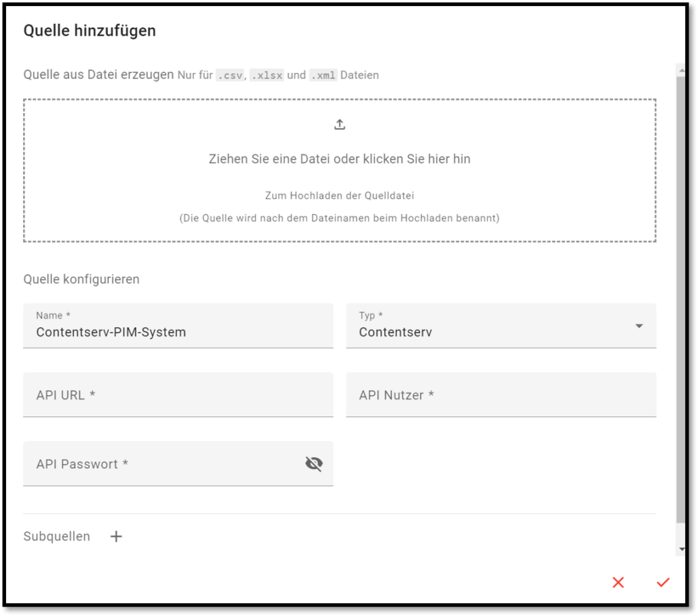This screenshot has height=616, width=698.
Task: Select the Typ Contentserv combo box
Action: [x=501, y=326]
